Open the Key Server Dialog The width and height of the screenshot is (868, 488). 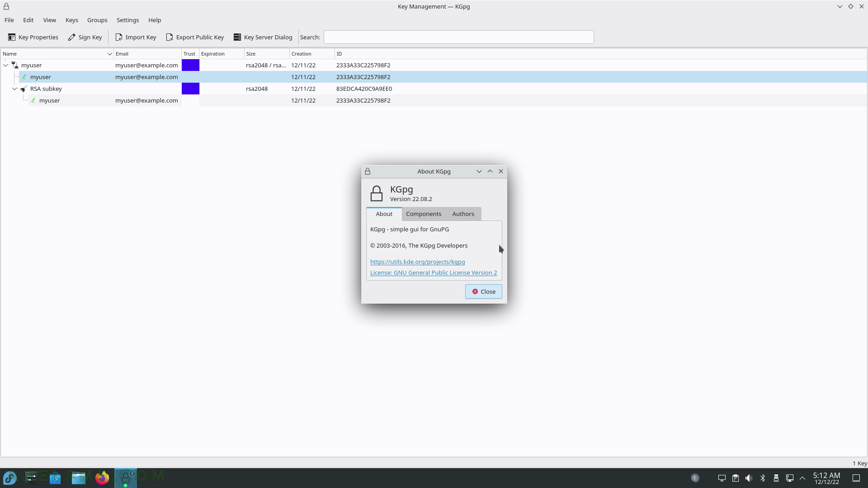click(x=263, y=37)
